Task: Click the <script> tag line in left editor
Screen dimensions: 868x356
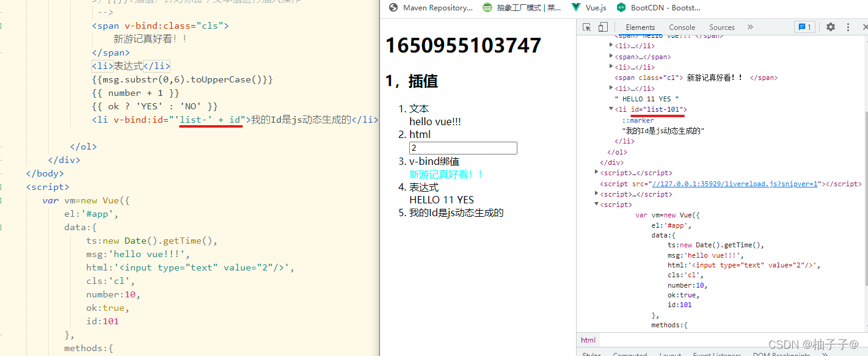Action: [x=48, y=187]
